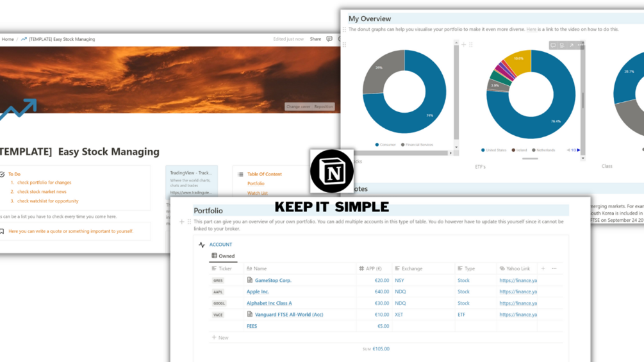Open Yahoo link for Apple Inc. row
The image size is (644, 362).
pos(518,292)
